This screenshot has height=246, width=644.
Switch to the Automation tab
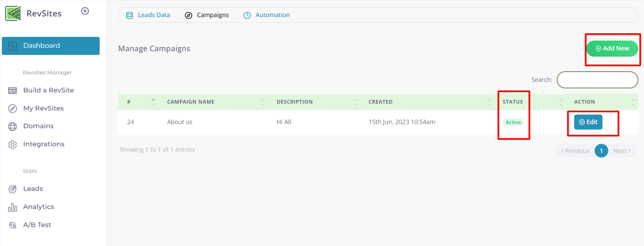coord(267,15)
